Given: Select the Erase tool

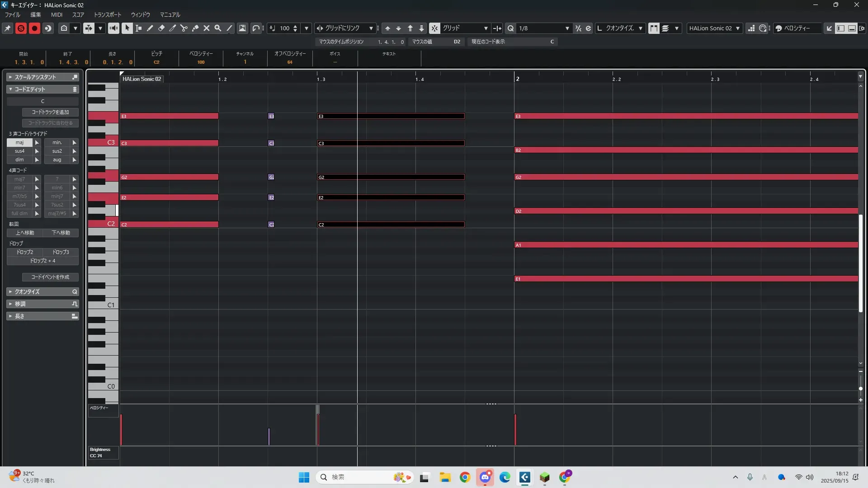Looking at the screenshot, I should tap(161, 28).
